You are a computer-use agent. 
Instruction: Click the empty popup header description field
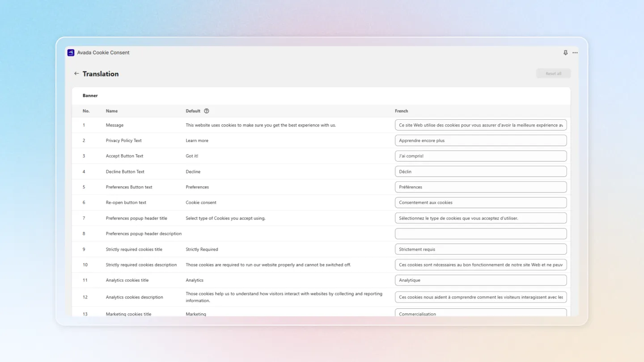tap(481, 234)
